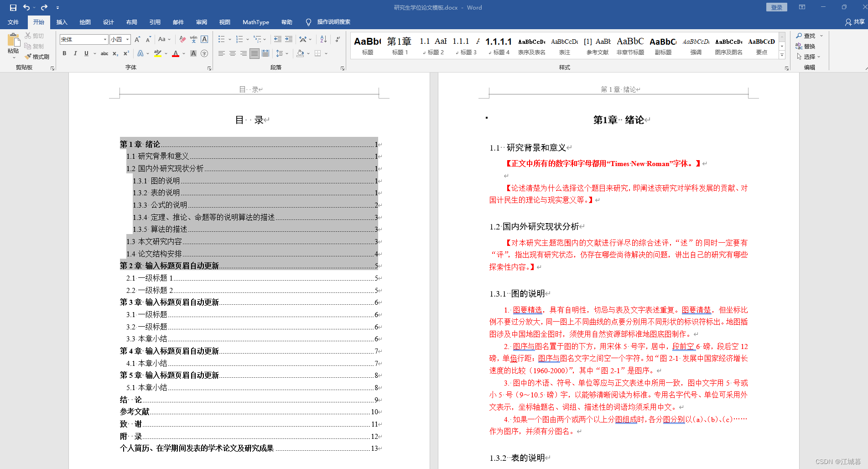Switch to the 设计 tab

[109, 22]
